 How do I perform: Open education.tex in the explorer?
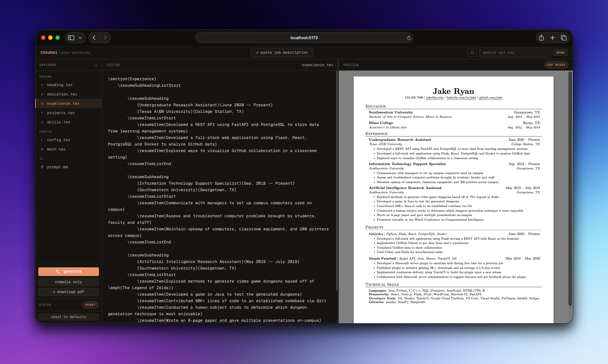tap(69, 94)
